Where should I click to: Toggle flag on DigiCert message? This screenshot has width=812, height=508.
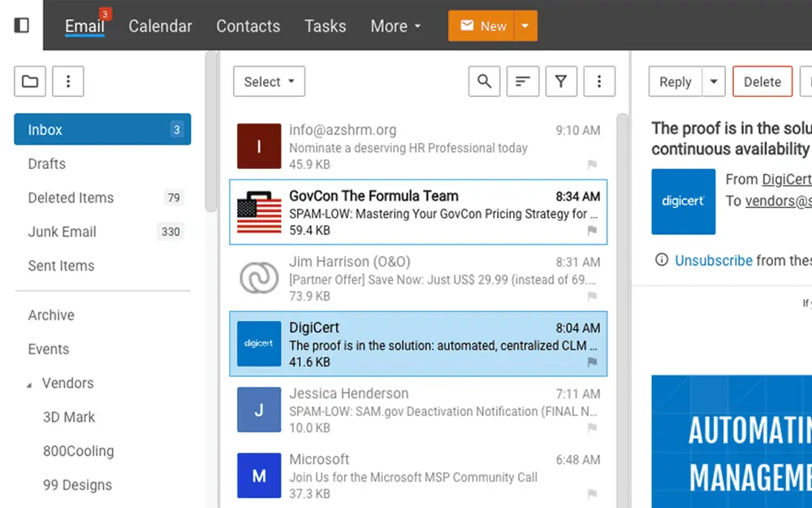click(592, 362)
